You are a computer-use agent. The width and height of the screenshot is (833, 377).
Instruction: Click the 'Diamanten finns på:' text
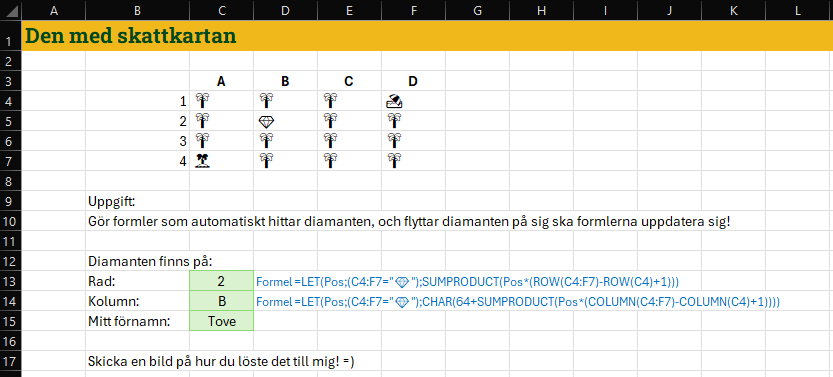(x=150, y=261)
